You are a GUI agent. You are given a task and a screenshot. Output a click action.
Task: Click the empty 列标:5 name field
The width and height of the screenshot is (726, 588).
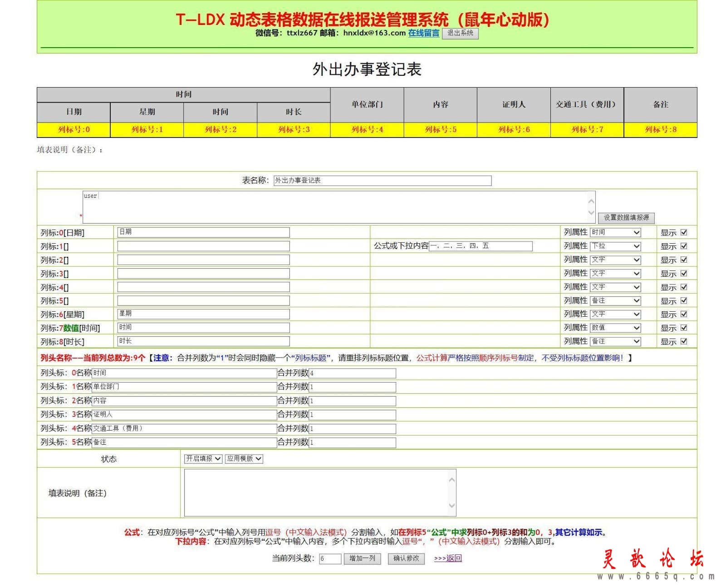tap(203, 300)
